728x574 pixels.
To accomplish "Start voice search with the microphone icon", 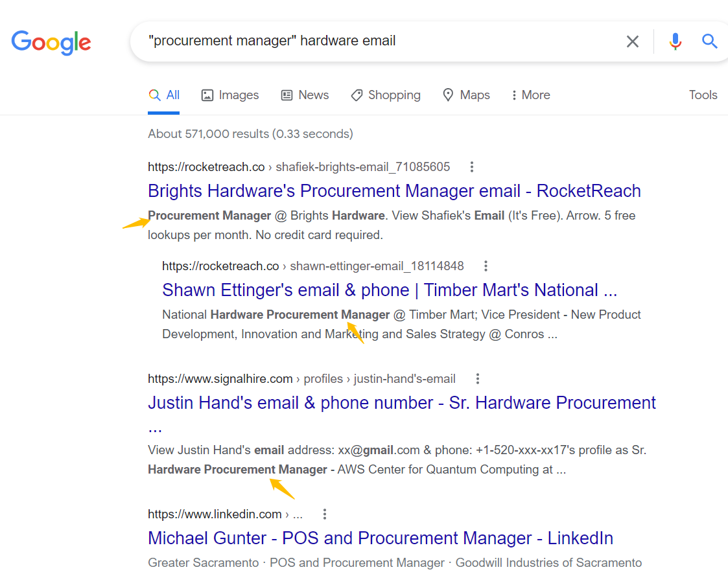I will 675,41.
